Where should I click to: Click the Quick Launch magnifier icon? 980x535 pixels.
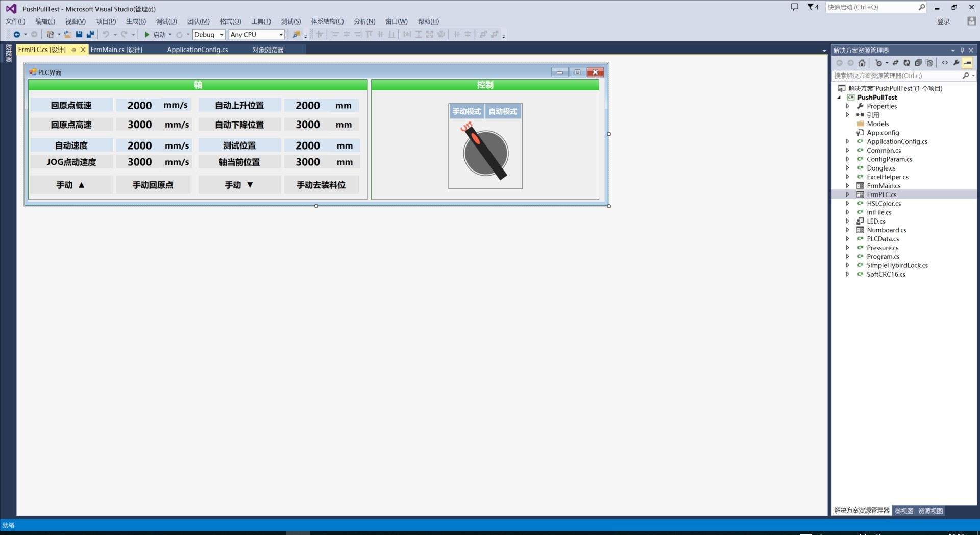921,7
